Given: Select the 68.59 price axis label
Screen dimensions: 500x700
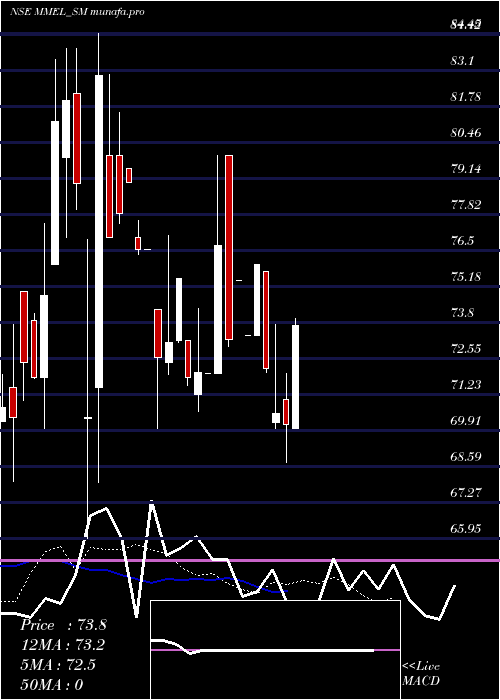Looking at the screenshot, I should point(466,457).
